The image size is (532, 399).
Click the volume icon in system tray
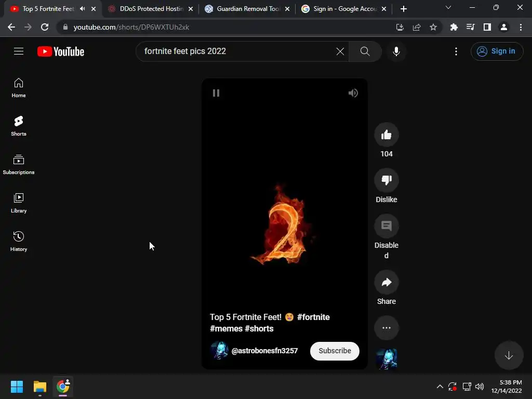coord(480,387)
